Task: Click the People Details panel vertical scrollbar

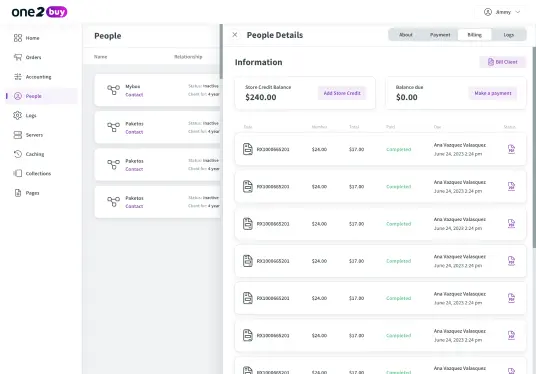Action: tap(534, 147)
